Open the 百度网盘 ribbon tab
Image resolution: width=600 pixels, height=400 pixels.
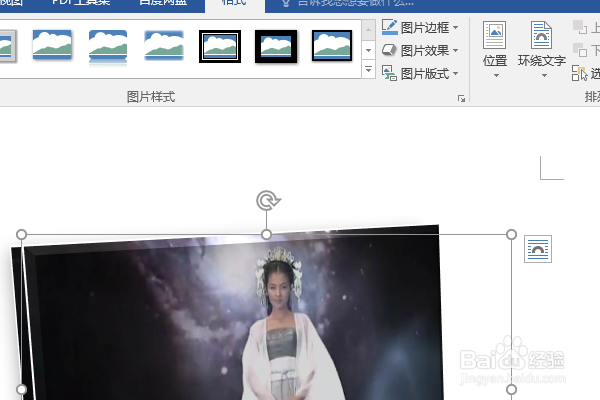(163, 3)
